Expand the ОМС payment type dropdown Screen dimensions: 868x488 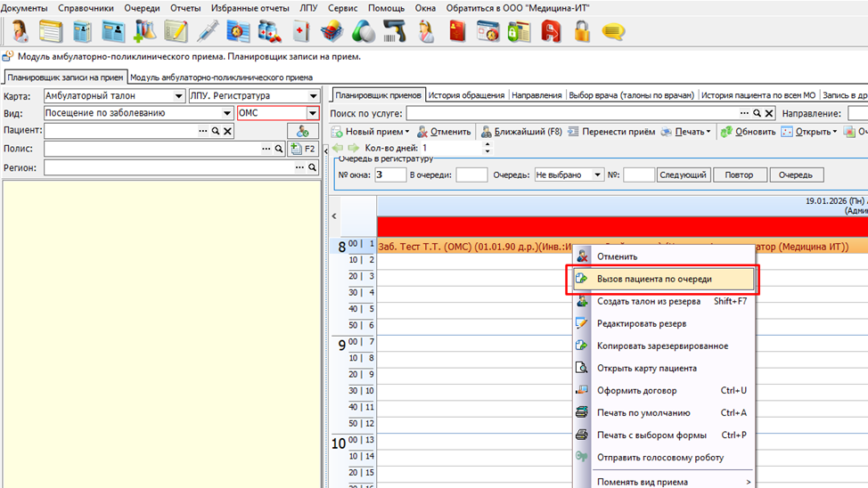point(312,114)
